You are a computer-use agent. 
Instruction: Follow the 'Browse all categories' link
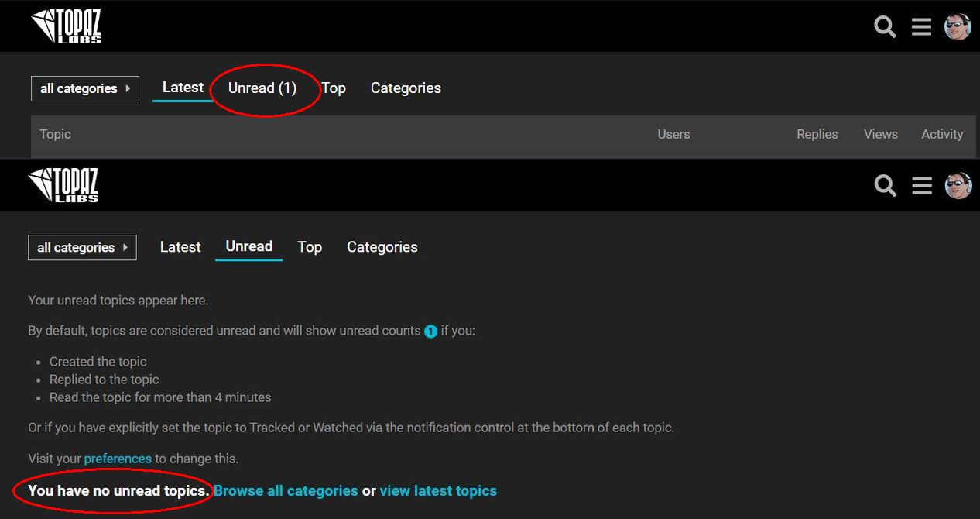coord(286,491)
